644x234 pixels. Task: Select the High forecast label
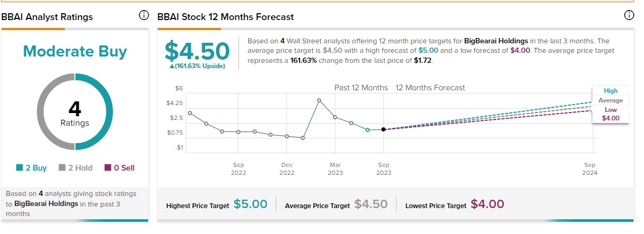(611, 91)
